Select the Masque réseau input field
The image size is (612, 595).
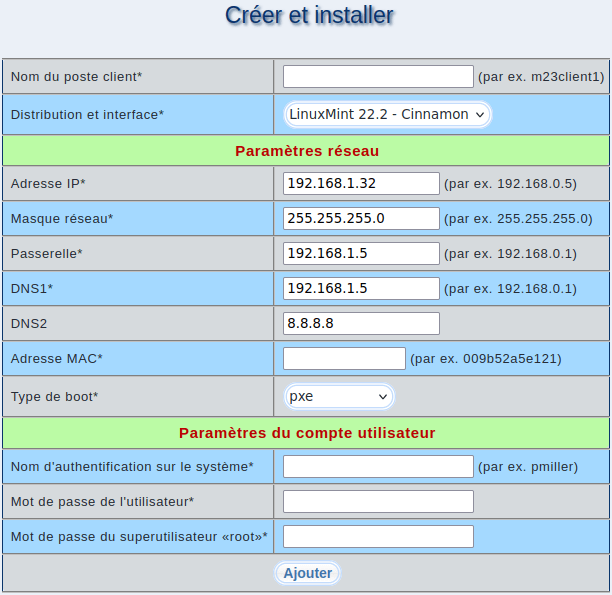click(x=361, y=218)
